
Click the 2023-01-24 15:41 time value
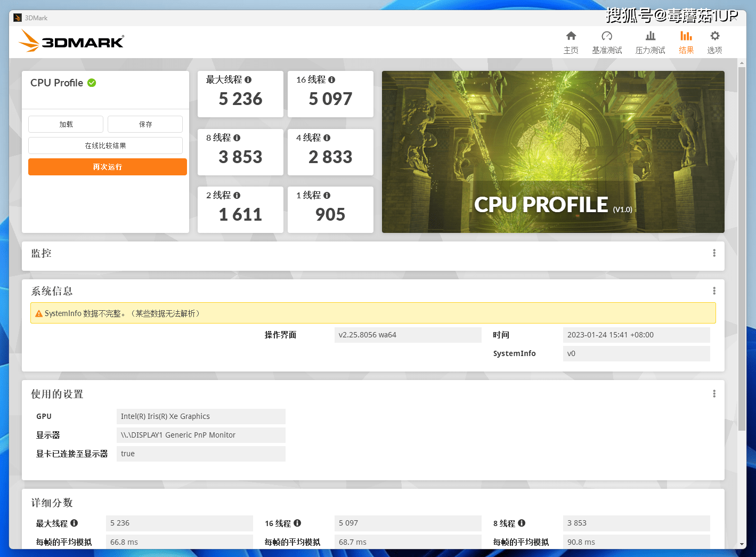pyautogui.click(x=636, y=335)
